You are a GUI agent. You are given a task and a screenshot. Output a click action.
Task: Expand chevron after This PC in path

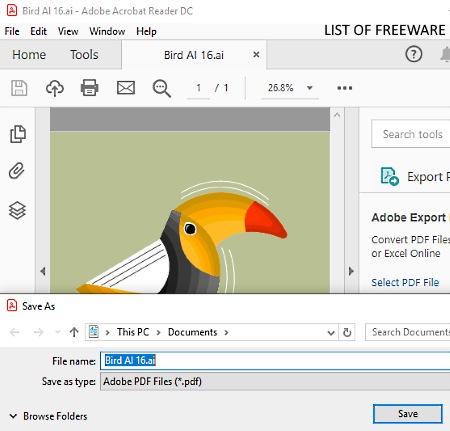click(x=158, y=332)
